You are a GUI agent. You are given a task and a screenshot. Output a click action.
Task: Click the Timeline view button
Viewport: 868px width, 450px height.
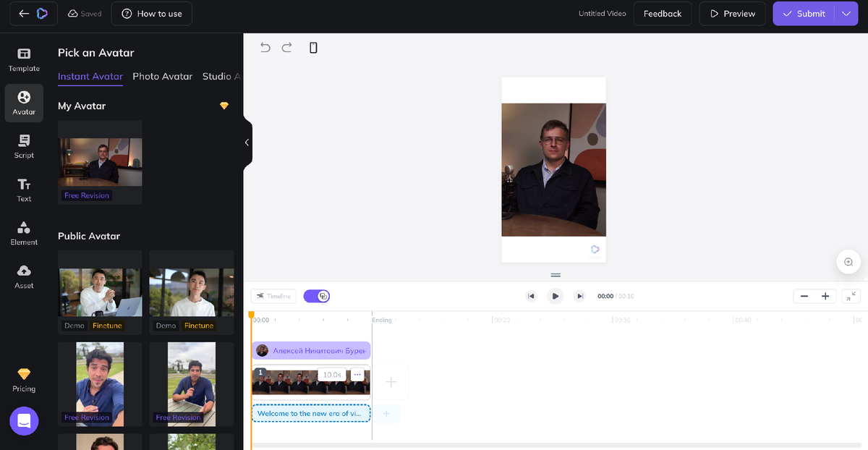pos(273,296)
